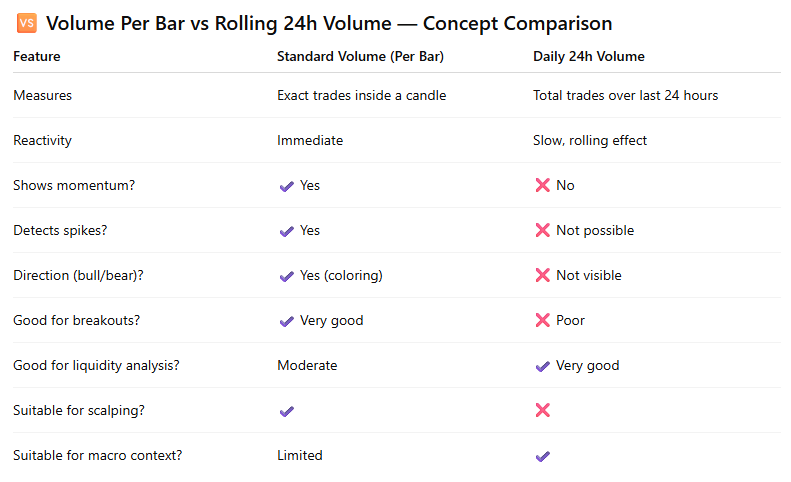Click the checkmark beside Very good breakouts

[x=286, y=321]
